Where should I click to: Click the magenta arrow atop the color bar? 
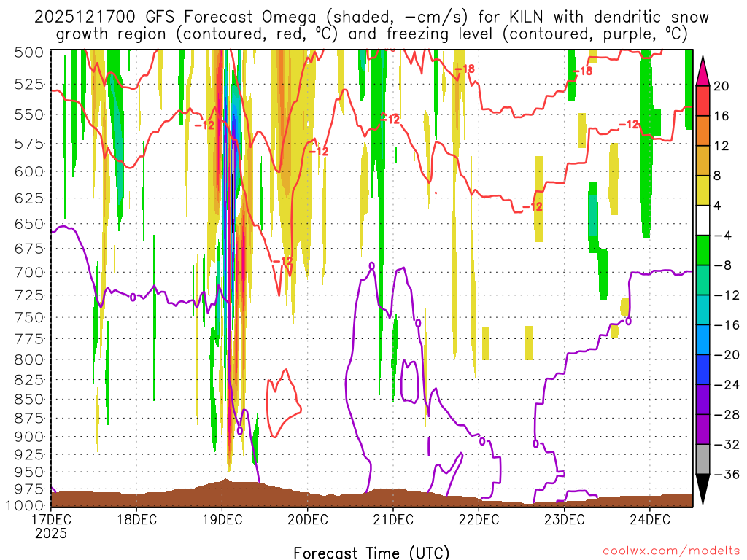point(703,71)
